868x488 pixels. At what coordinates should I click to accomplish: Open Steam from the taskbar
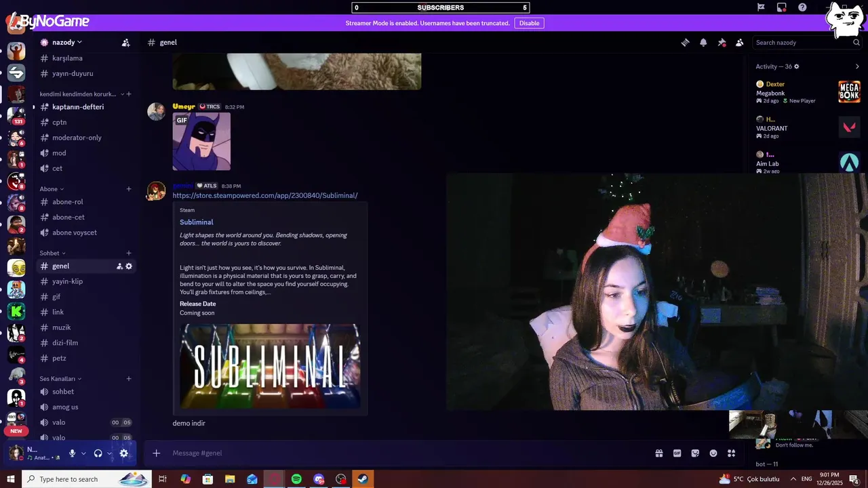pyautogui.click(x=363, y=479)
